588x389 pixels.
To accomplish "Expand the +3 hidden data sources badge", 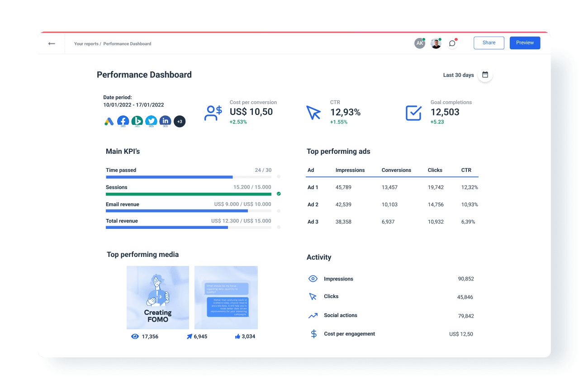I will pyautogui.click(x=180, y=121).
